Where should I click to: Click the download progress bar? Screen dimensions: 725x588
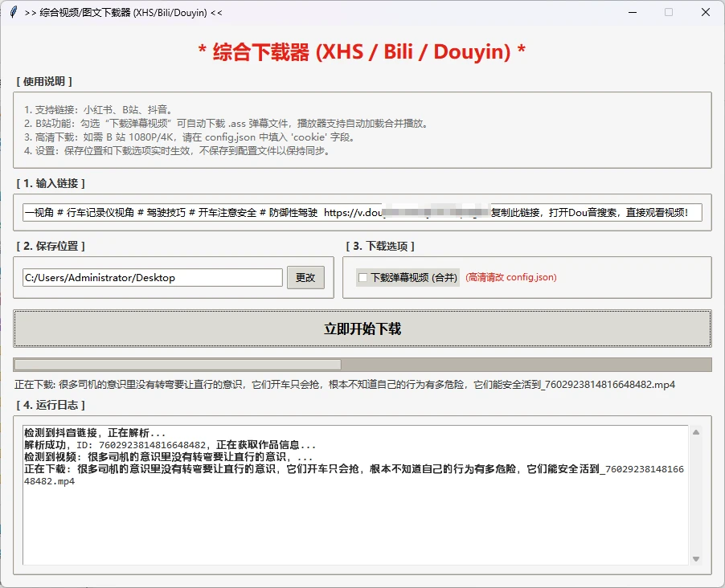click(362, 362)
